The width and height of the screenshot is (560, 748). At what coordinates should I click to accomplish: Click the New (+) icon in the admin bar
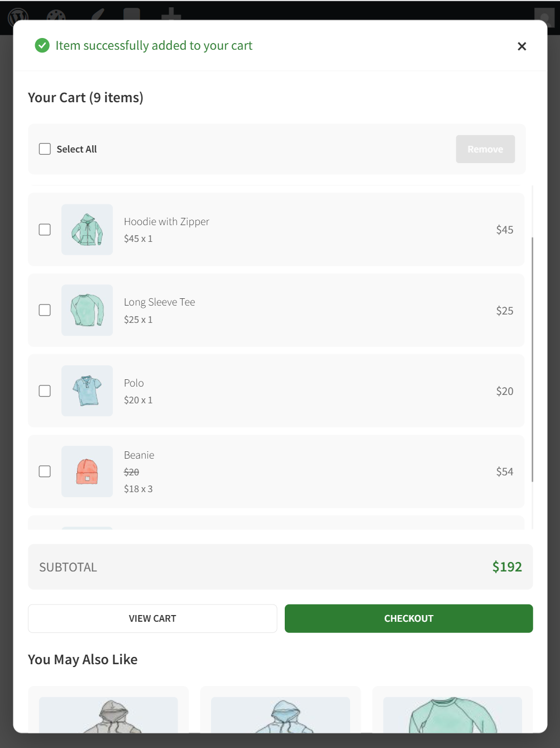coord(172,17)
